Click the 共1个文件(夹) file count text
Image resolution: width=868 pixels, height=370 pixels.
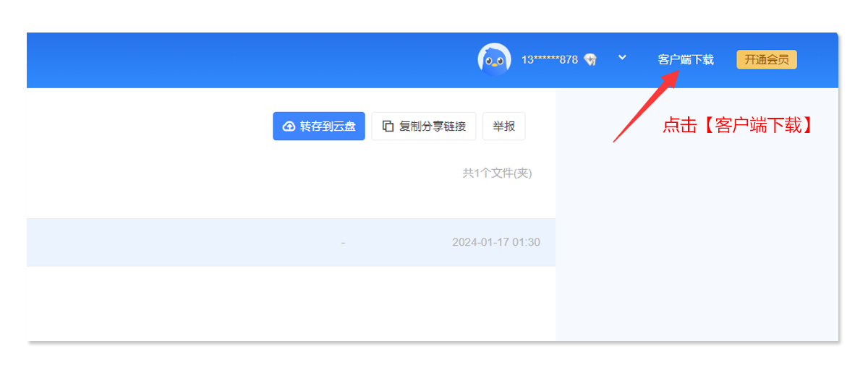pyautogui.click(x=497, y=173)
